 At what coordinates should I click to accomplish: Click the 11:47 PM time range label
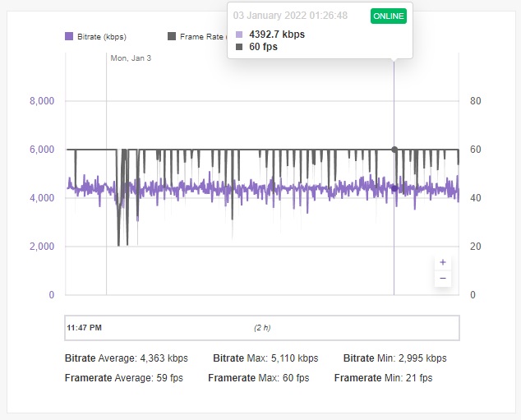pyautogui.click(x=84, y=328)
